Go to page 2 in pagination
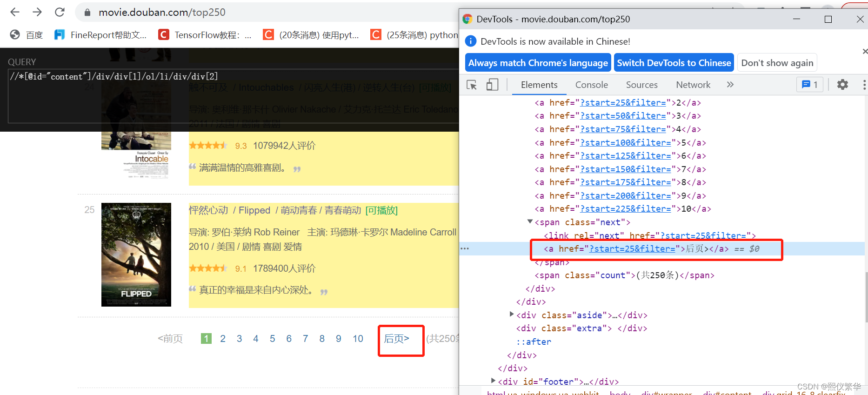The height and width of the screenshot is (395, 868). click(x=223, y=339)
